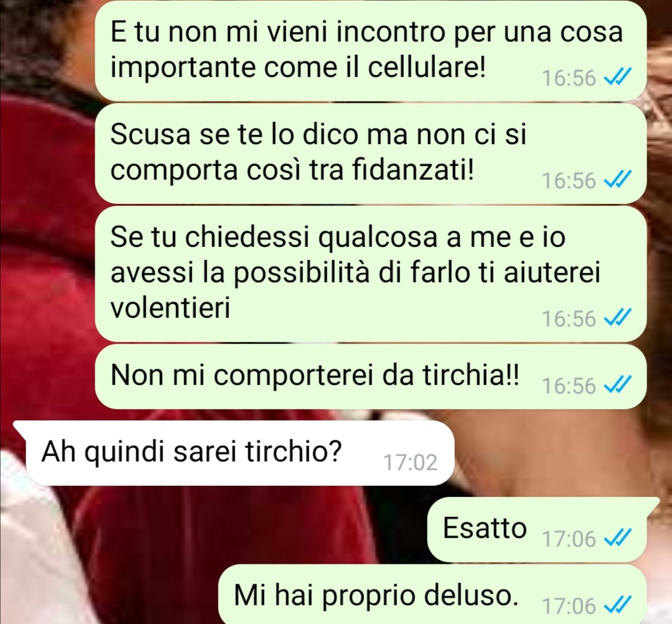Tap the 17:06 timestamp on 'Esatto'
The image size is (672, 624).
pos(569,538)
